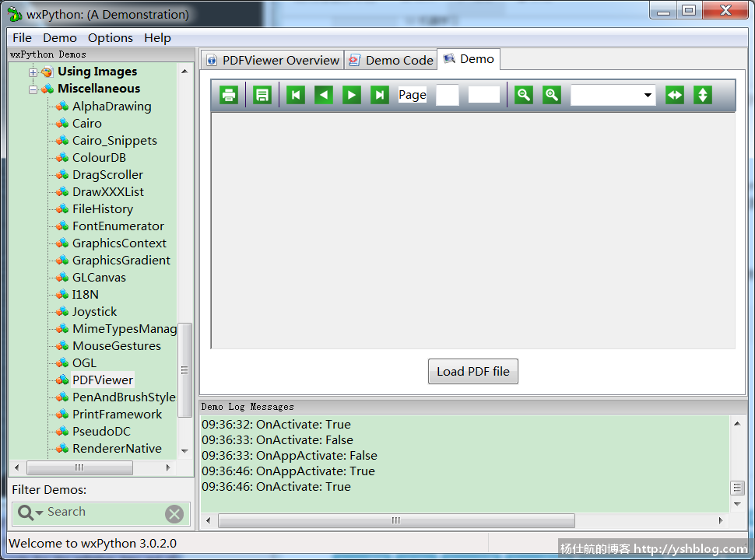Collapse the Miscellaneous tree node
Image resolution: width=755 pixels, height=560 pixels.
(x=33, y=89)
